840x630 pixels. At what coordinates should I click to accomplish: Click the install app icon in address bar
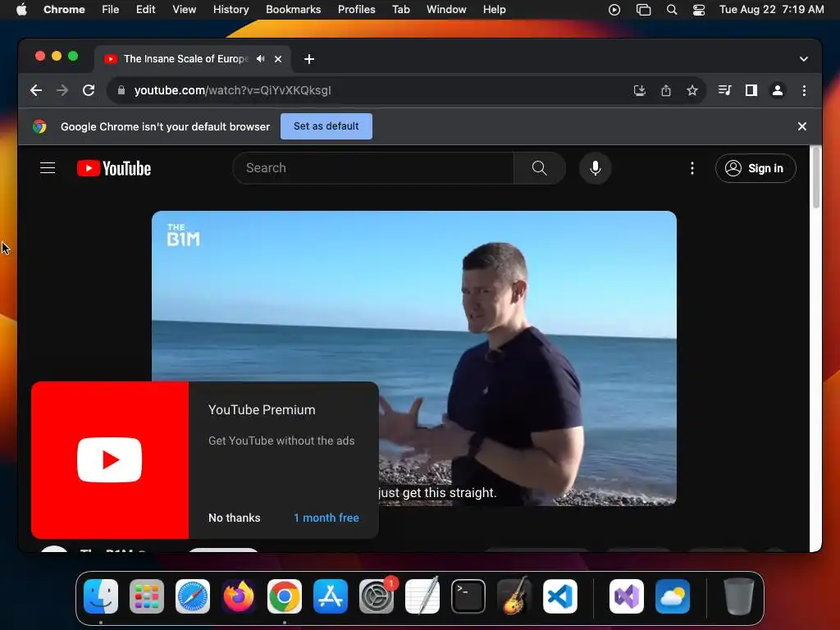640,90
